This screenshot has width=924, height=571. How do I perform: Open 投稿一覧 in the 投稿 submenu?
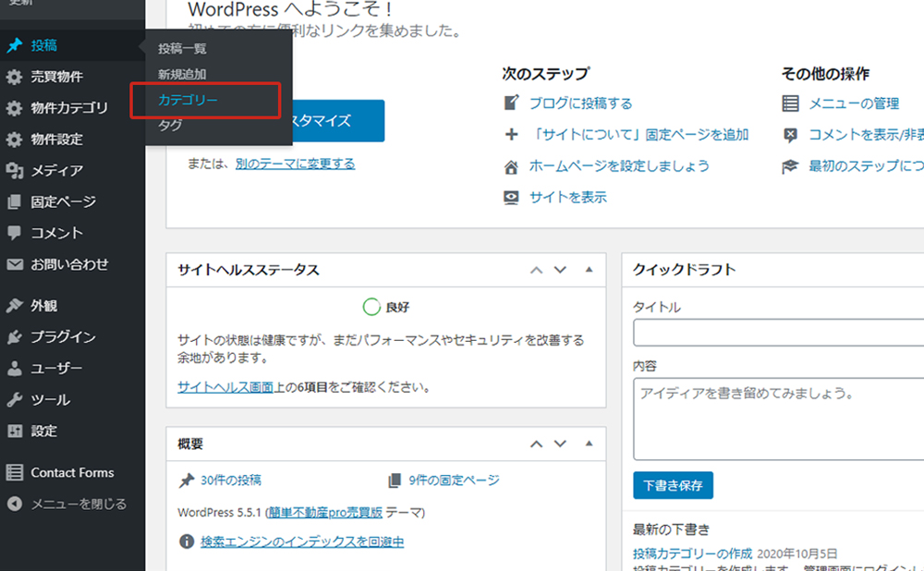[x=182, y=48]
